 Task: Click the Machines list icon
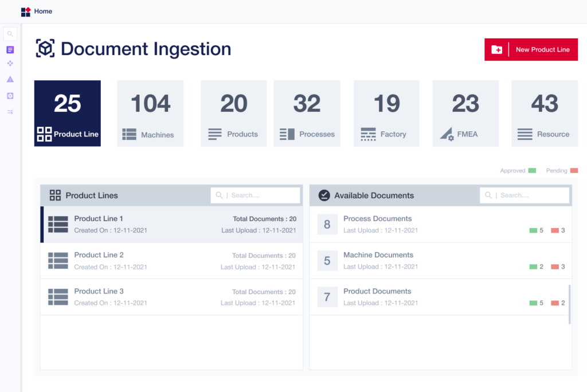[x=129, y=135]
